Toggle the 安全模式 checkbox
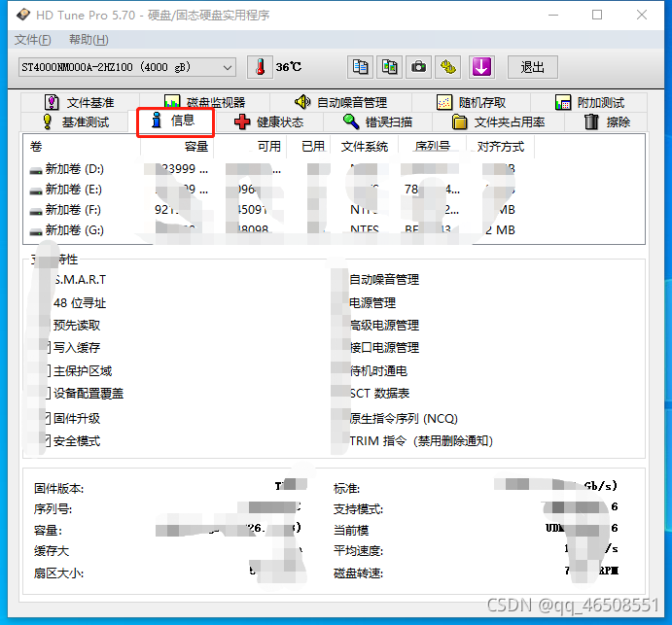672x625 pixels. (x=47, y=440)
